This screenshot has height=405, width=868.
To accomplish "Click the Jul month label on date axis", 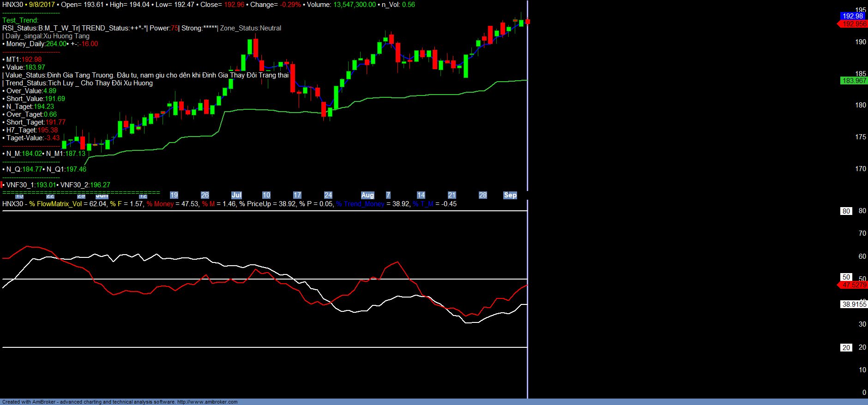I will point(236,195).
